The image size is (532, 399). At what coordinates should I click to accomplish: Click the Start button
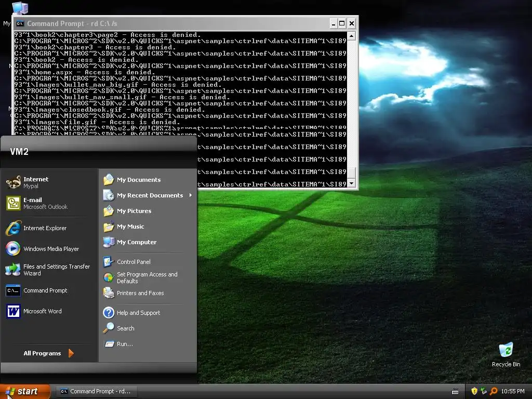pyautogui.click(x=25, y=392)
